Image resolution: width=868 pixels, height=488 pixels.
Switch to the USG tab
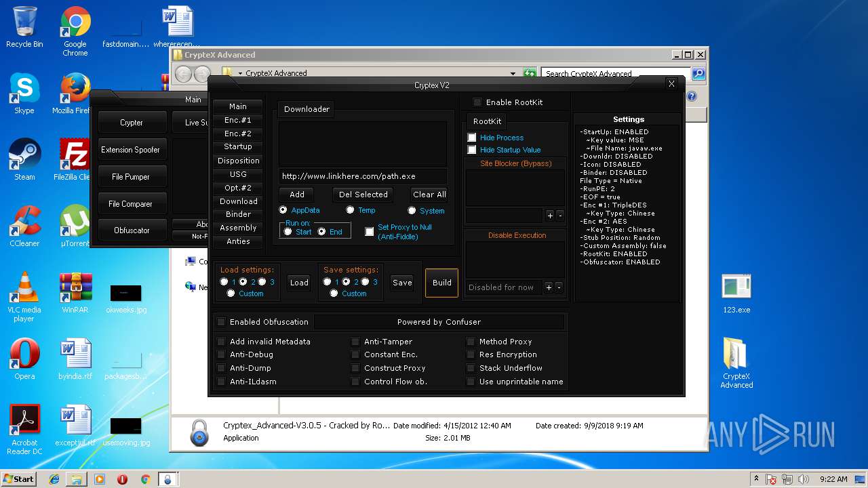(x=238, y=174)
